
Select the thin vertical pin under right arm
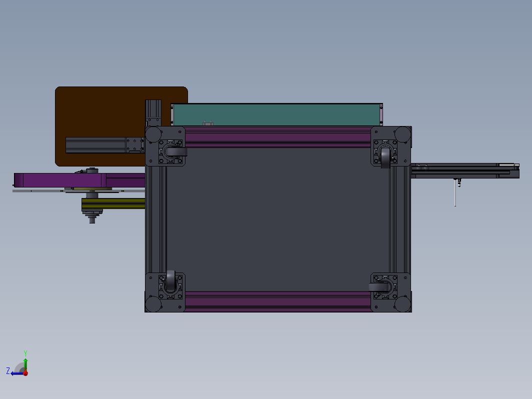pos(455,192)
